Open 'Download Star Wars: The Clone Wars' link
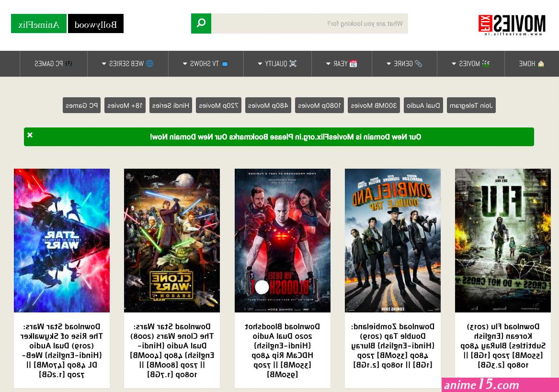 (x=172, y=350)
